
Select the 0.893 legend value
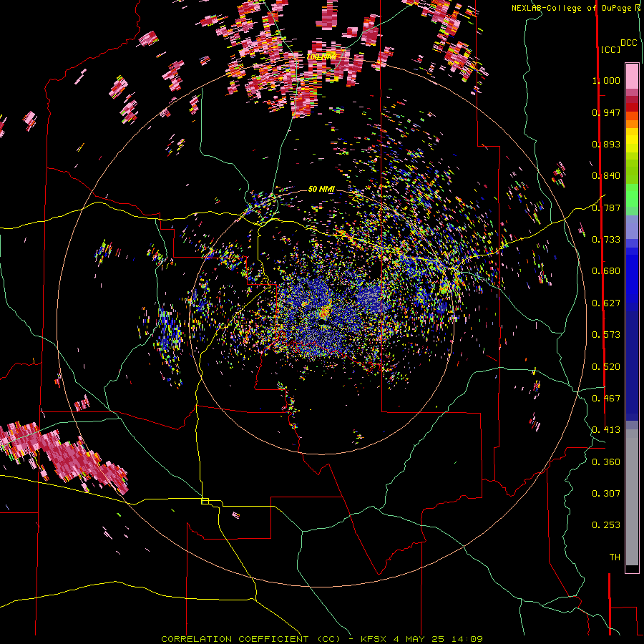pyautogui.click(x=606, y=144)
